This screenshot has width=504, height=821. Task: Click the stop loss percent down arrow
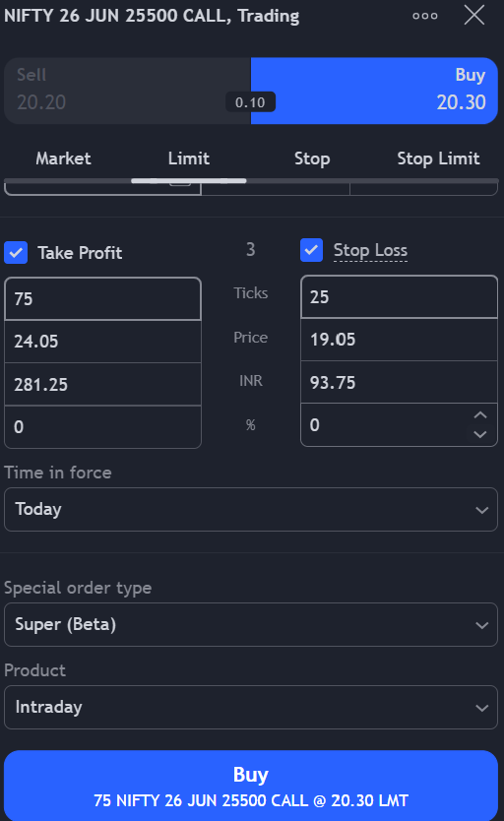pos(480,434)
